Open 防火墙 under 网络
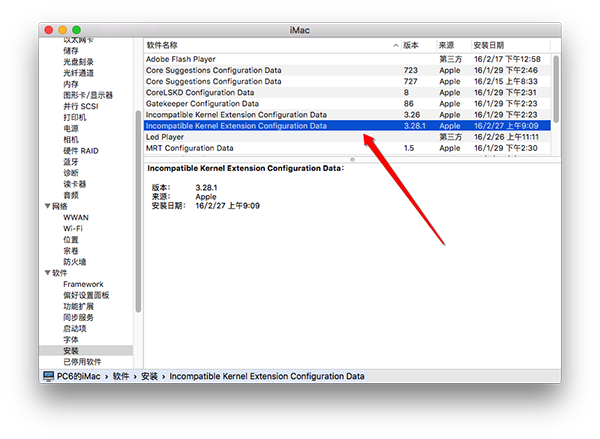Viewport: 600px width, 439px height. (75, 262)
